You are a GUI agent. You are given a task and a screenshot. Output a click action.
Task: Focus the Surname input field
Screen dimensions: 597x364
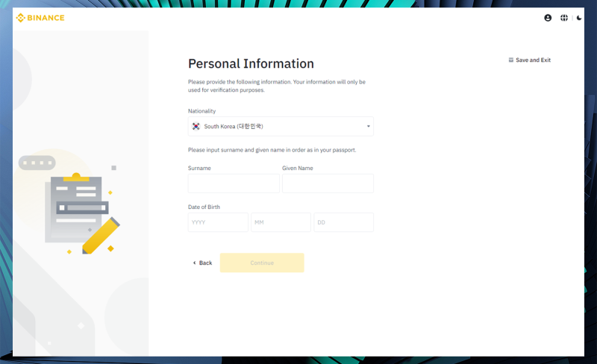(234, 183)
